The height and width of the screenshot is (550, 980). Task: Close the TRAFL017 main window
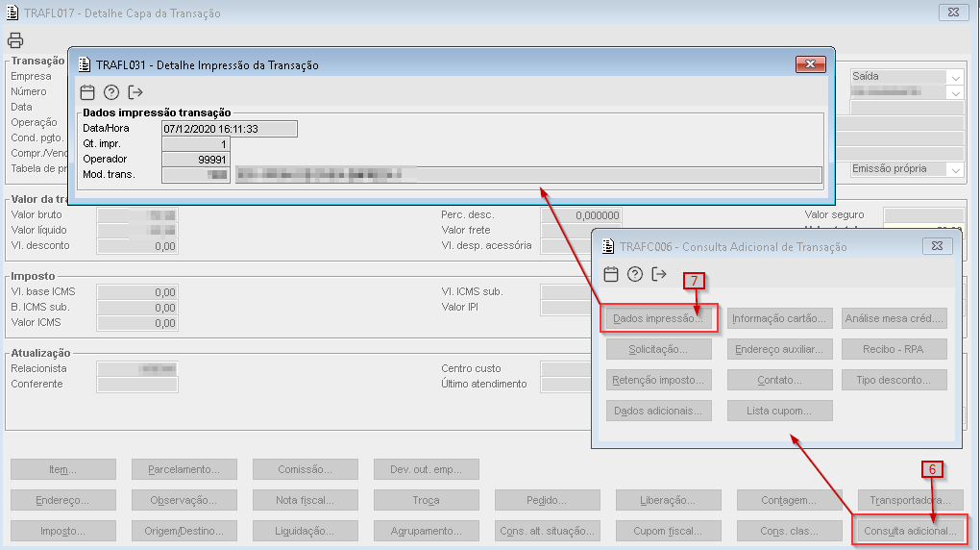(954, 12)
